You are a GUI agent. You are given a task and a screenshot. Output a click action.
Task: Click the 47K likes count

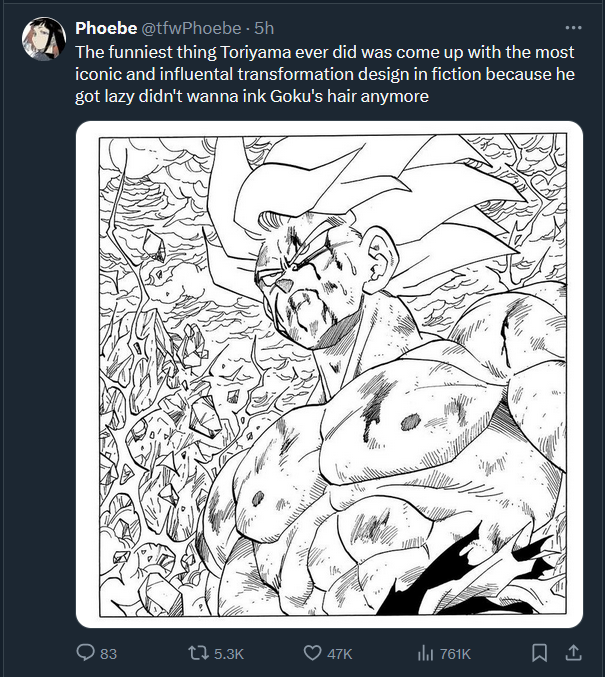339,654
